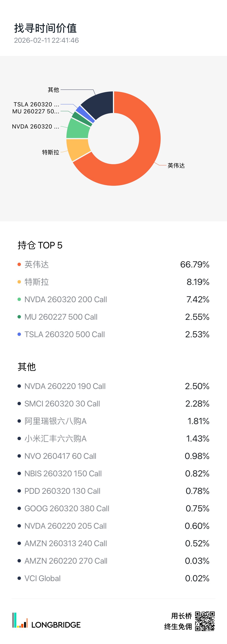Viewport: 227px width, 644px height.
Task: Select the VCI Global holding
Action: [42, 579]
